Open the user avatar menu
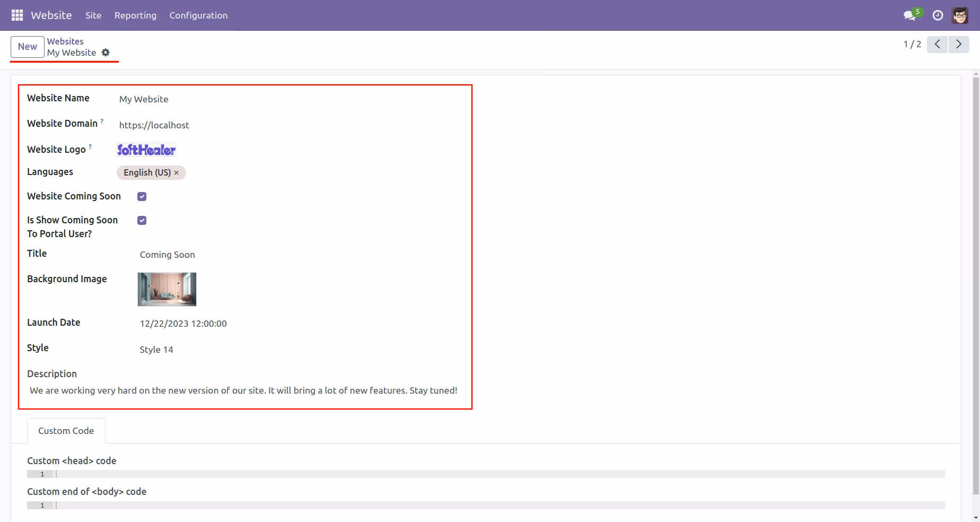 point(960,15)
